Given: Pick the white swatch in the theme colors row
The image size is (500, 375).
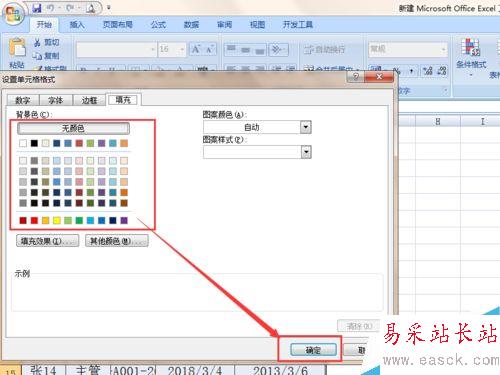Looking at the screenshot, I should 23,143.
